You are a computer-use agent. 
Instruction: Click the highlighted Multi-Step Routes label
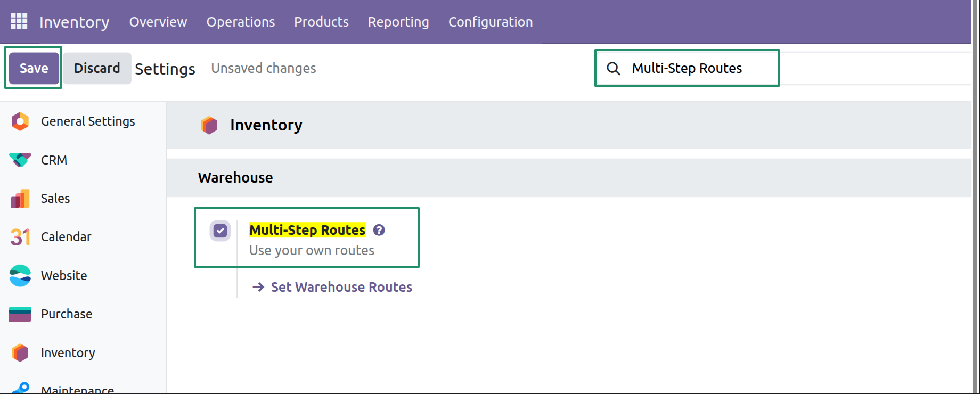point(307,230)
